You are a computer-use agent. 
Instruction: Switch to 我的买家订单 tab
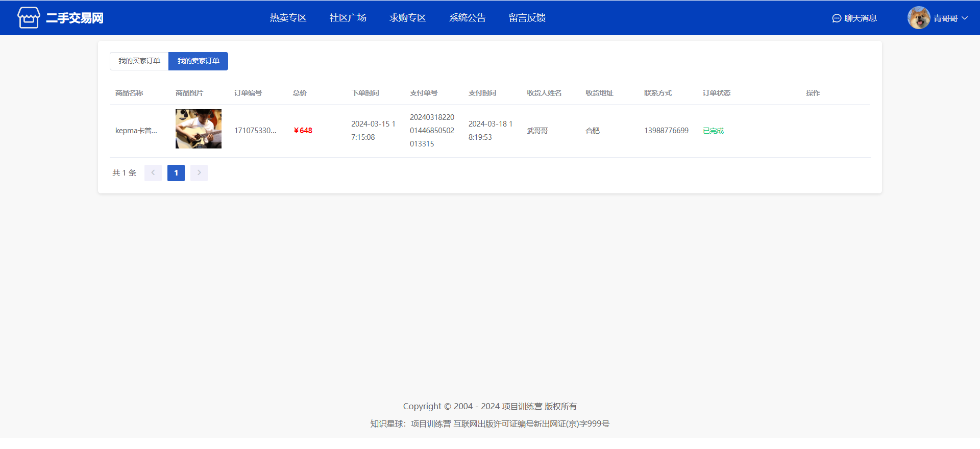[139, 61]
